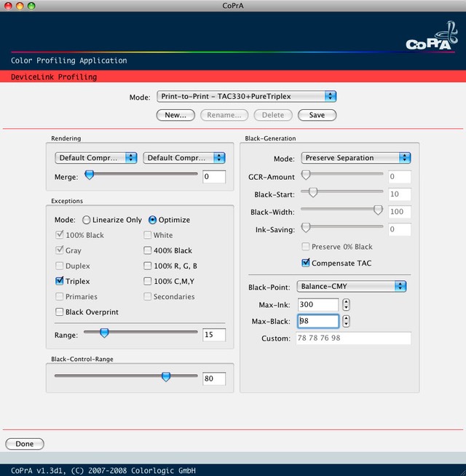Click the GCR-Amount slider handle
The image size is (466, 476).
(306, 175)
